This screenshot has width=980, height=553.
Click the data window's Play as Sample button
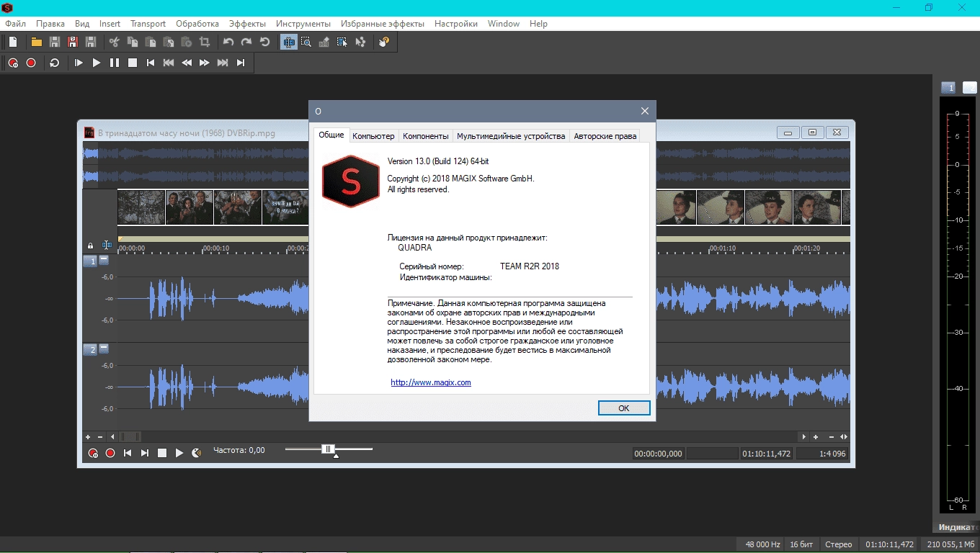[197, 453]
